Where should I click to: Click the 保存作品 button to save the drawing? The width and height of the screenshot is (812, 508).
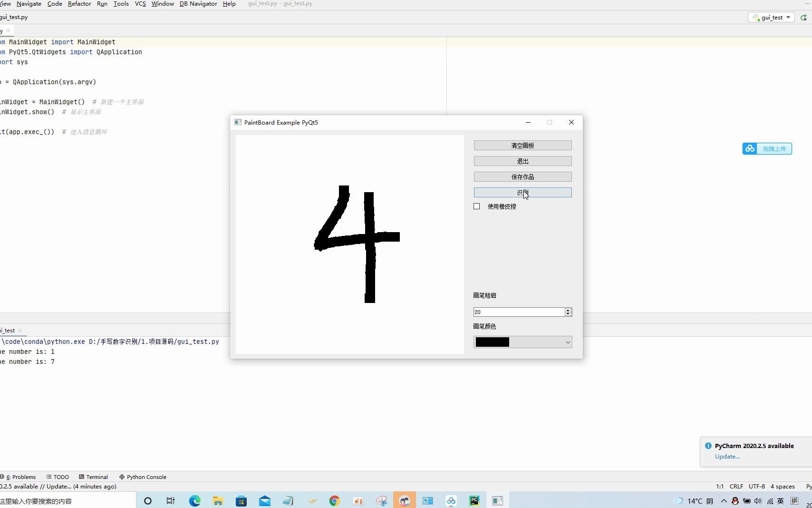522,177
